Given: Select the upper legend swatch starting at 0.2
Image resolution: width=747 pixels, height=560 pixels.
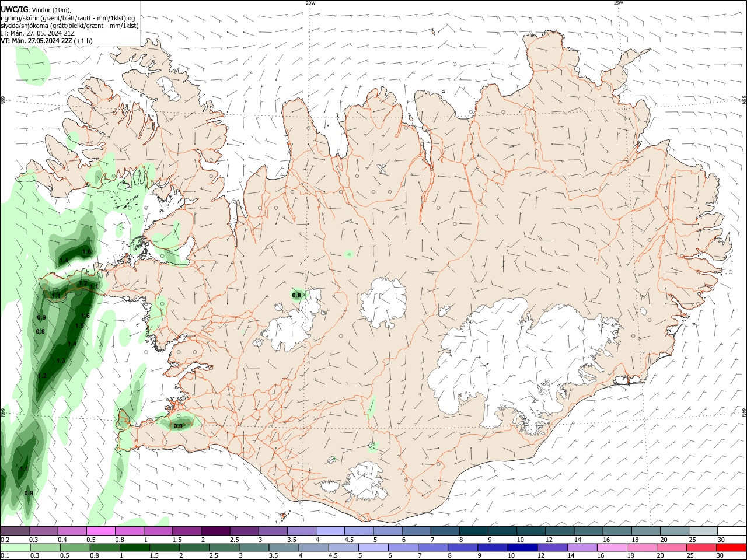Looking at the screenshot, I should coord(14,531).
